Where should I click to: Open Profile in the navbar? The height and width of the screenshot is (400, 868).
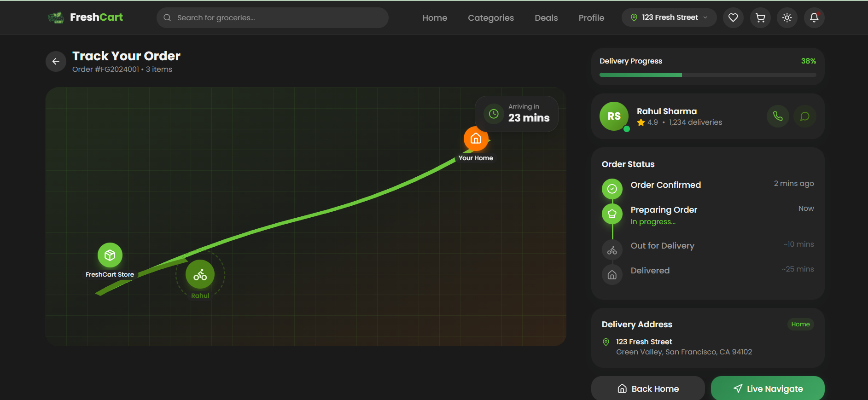click(591, 18)
